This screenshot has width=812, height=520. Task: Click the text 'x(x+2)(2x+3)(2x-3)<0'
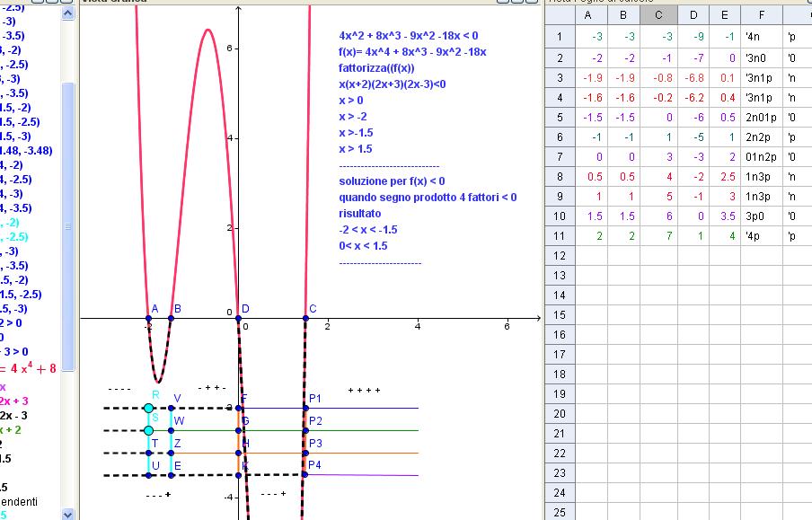pos(392,84)
